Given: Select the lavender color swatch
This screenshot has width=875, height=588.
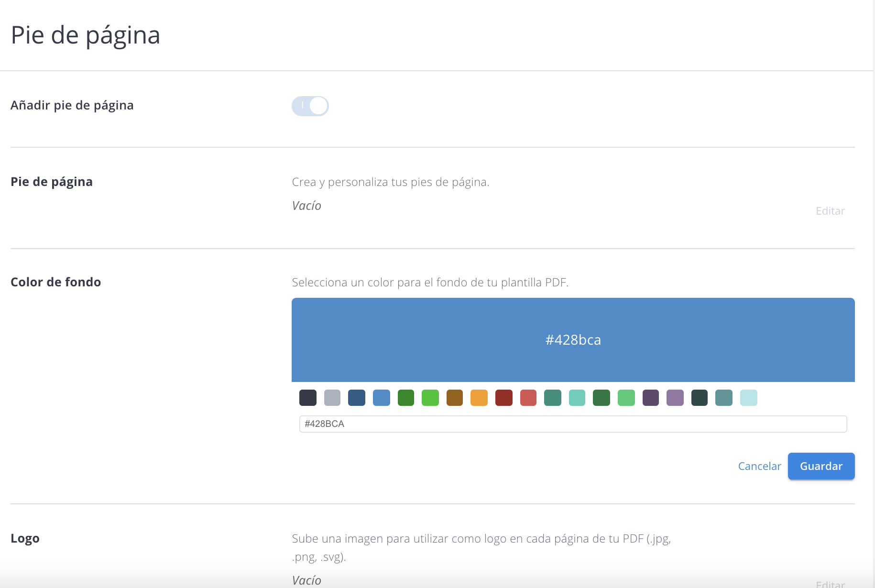Looking at the screenshot, I should point(675,397).
